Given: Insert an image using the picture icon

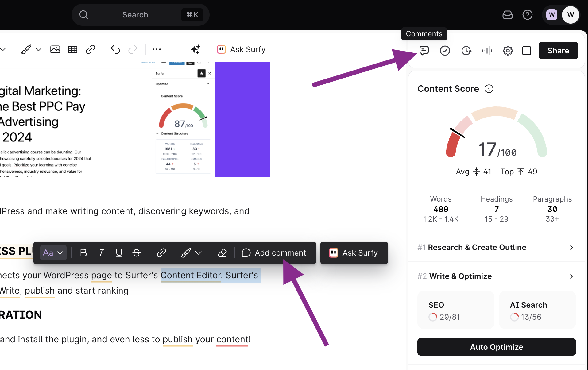Looking at the screenshot, I should coord(55,49).
